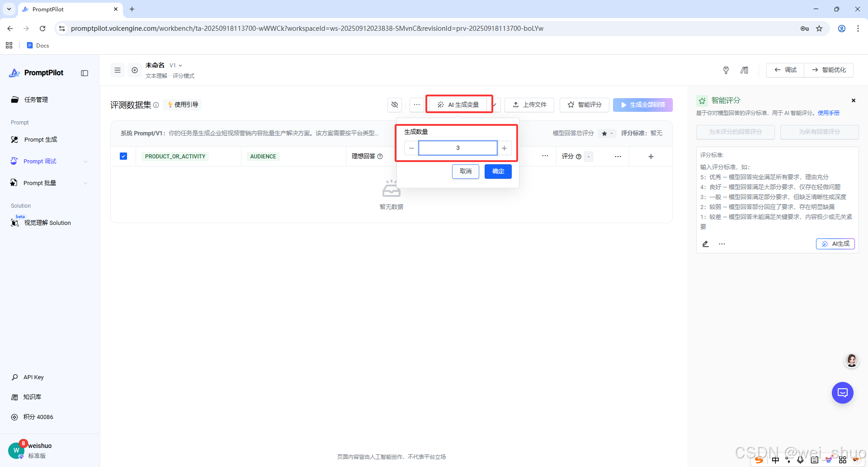Viewport: 868px width, 467px height.
Task: Click the AUDIENCE column header
Action: (263, 157)
